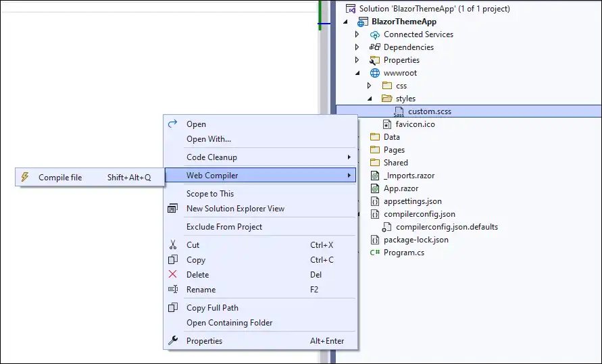Image resolution: width=602 pixels, height=364 pixels.
Task: Select Code Cleanup menu entry
Action: click(x=261, y=157)
